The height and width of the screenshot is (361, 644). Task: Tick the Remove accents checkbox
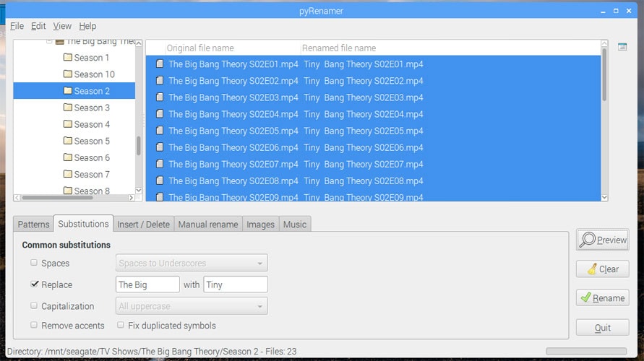34,325
